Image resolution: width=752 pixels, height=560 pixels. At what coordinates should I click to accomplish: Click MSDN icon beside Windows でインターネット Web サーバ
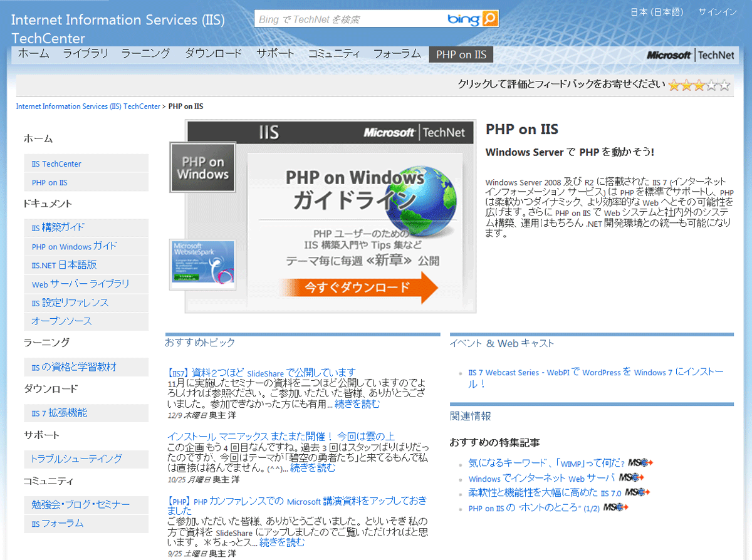point(632,478)
